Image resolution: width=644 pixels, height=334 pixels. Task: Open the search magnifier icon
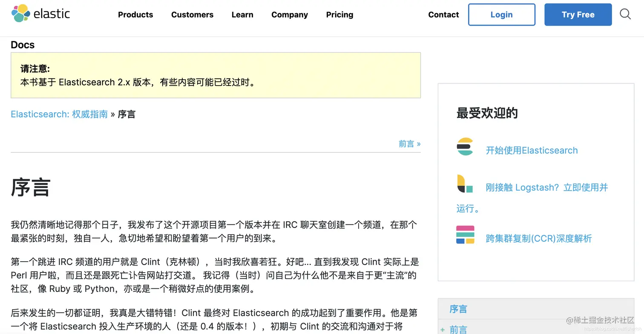pos(625,14)
